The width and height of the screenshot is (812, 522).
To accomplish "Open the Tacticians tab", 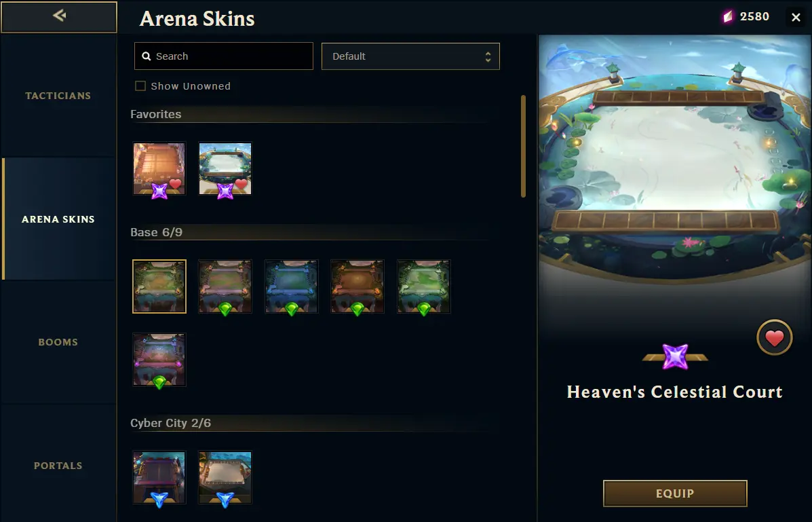I will coord(58,96).
